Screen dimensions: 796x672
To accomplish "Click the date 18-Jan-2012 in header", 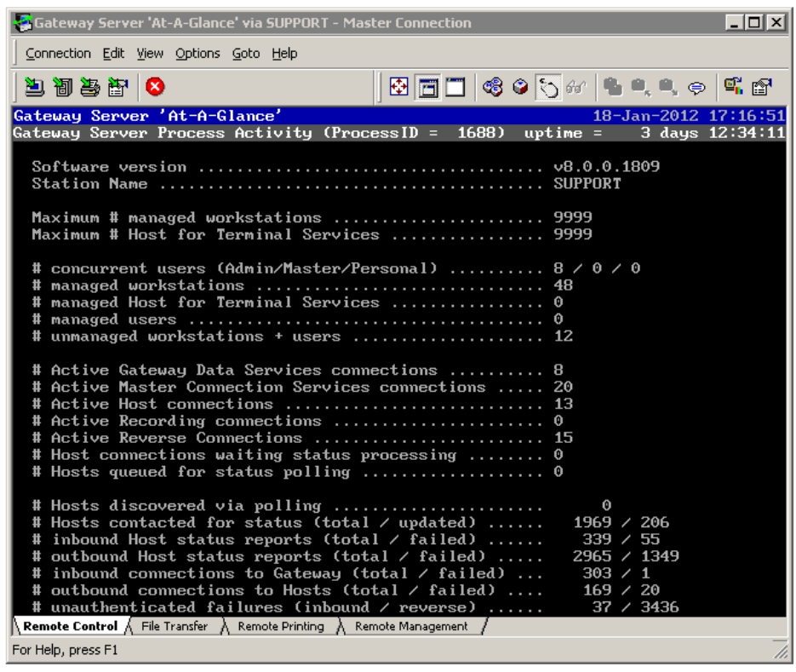I will click(x=645, y=116).
